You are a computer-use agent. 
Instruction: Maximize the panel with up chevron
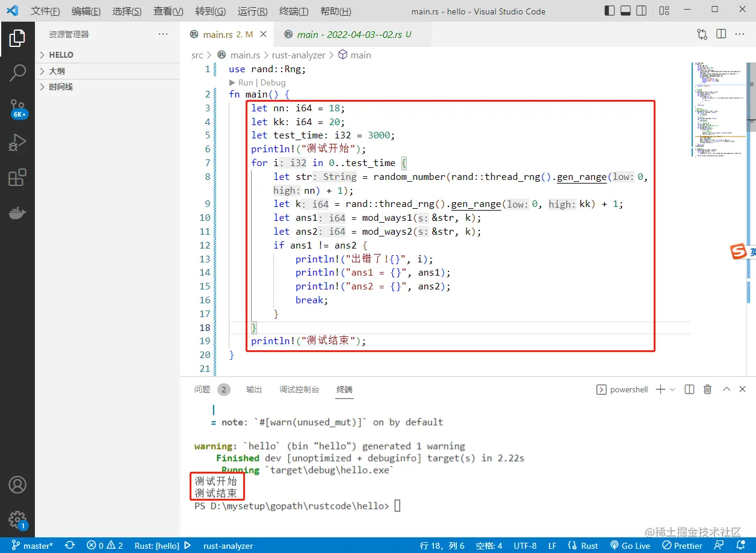[726, 389]
